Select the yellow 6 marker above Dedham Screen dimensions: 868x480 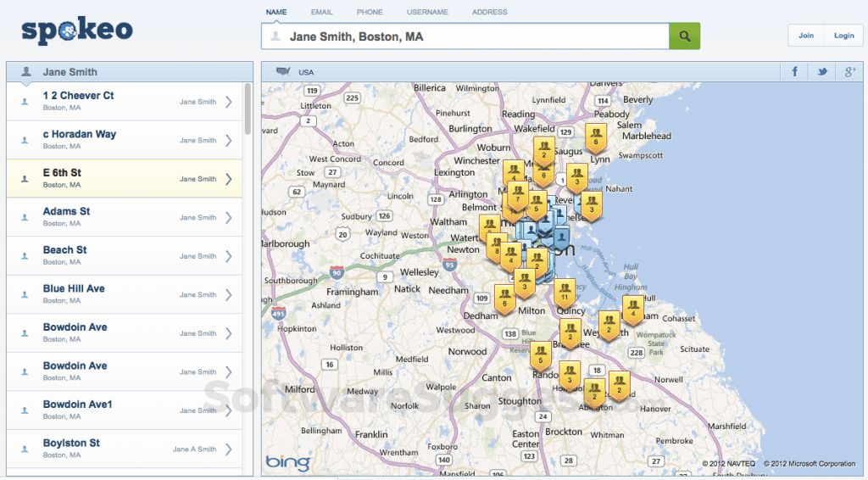505,299
